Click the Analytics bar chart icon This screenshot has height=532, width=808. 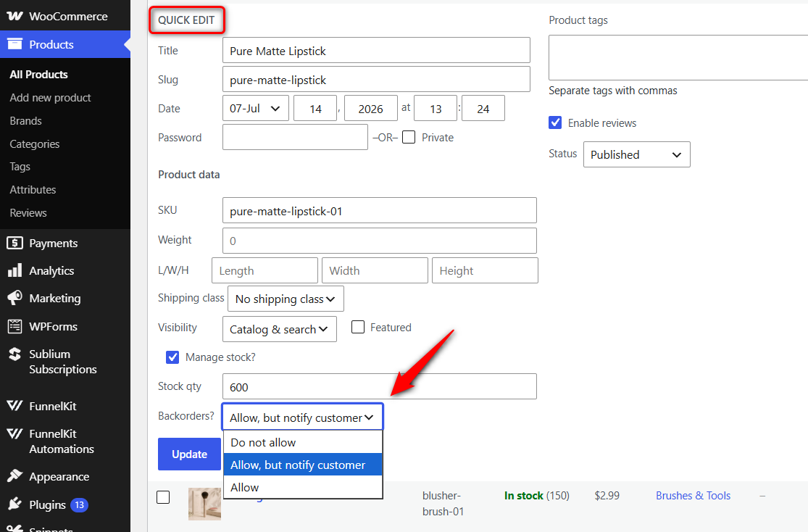[x=15, y=270]
